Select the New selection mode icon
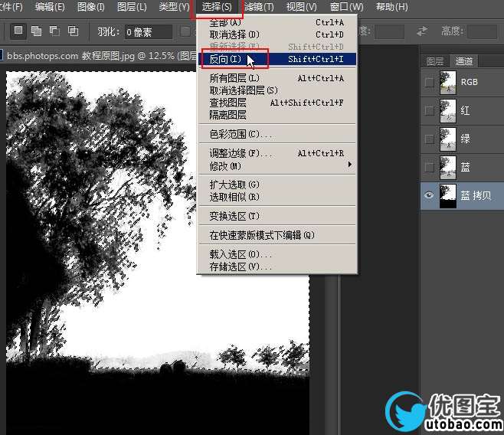This screenshot has height=435, width=504. [x=18, y=31]
